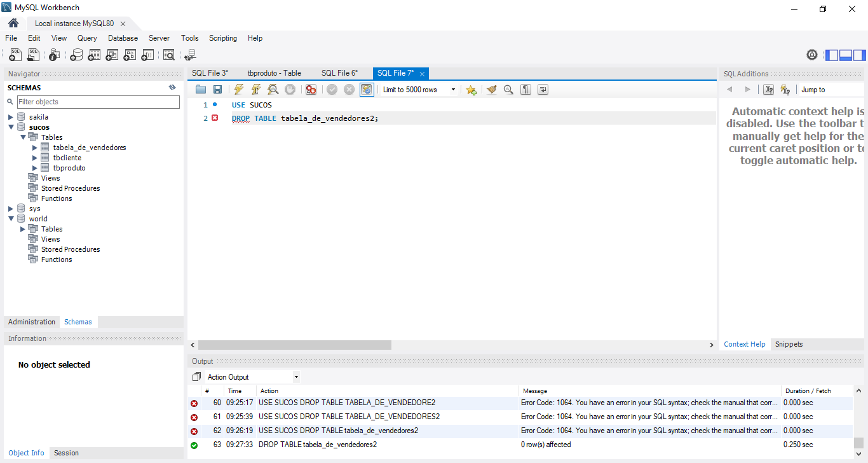This screenshot has width=868, height=463.
Task: Expand the sys schema
Action: click(11, 209)
